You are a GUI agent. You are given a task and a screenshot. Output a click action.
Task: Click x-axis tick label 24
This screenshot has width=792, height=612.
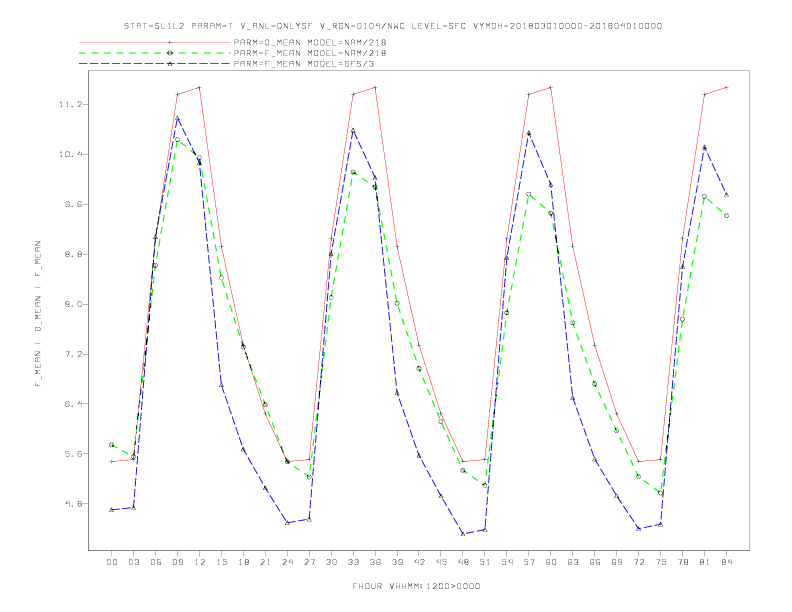[287, 562]
